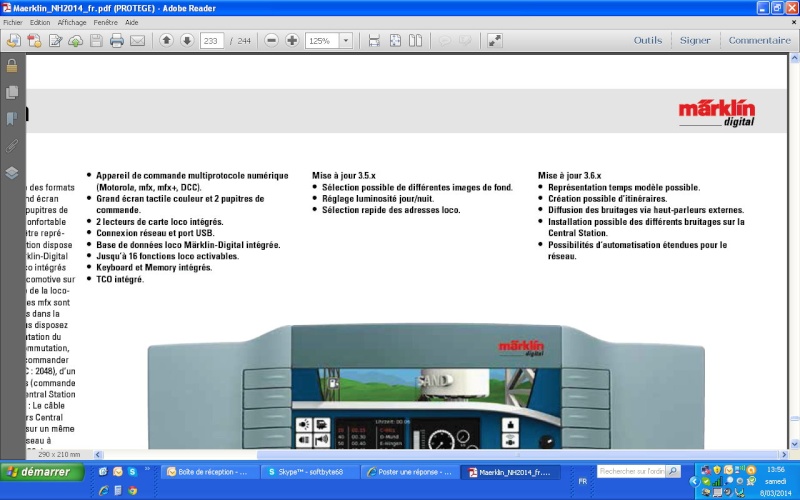
Task: Save the file with the floppy disk icon
Action: (96, 40)
